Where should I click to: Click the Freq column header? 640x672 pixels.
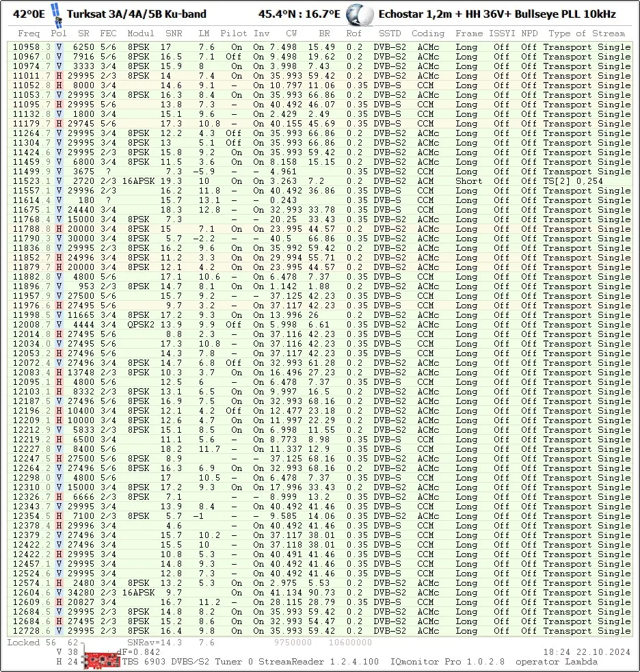coord(29,33)
